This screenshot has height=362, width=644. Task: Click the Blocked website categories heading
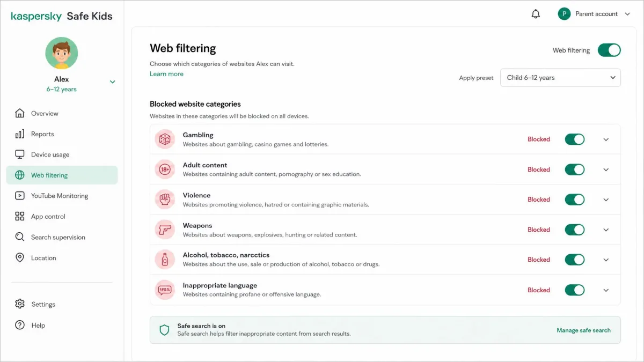[x=195, y=104]
